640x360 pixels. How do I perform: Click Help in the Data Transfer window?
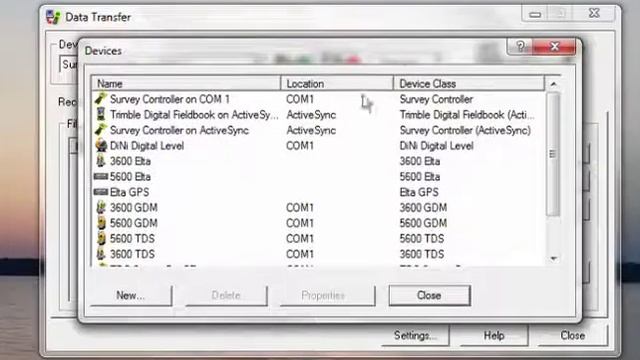[x=494, y=336]
